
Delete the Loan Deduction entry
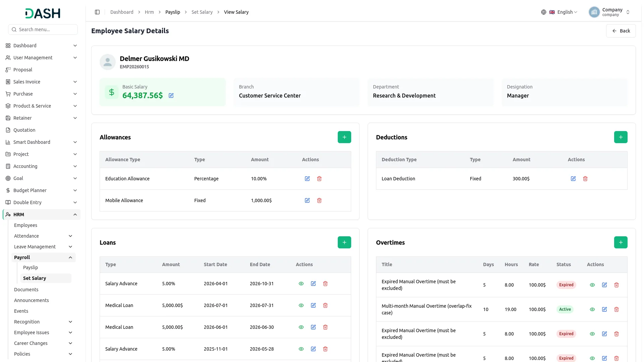(585, 179)
